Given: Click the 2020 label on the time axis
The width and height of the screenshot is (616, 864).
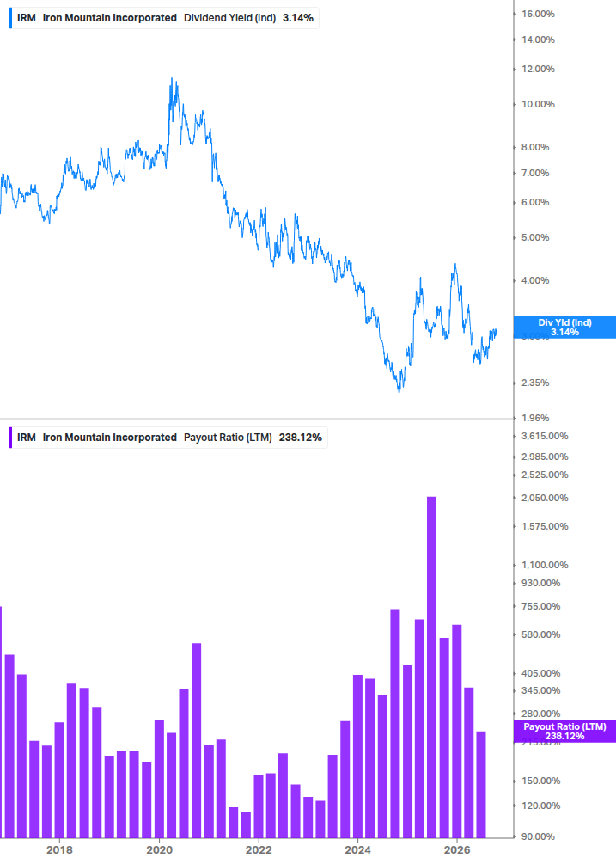Looking at the screenshot, I should (159, 849).
